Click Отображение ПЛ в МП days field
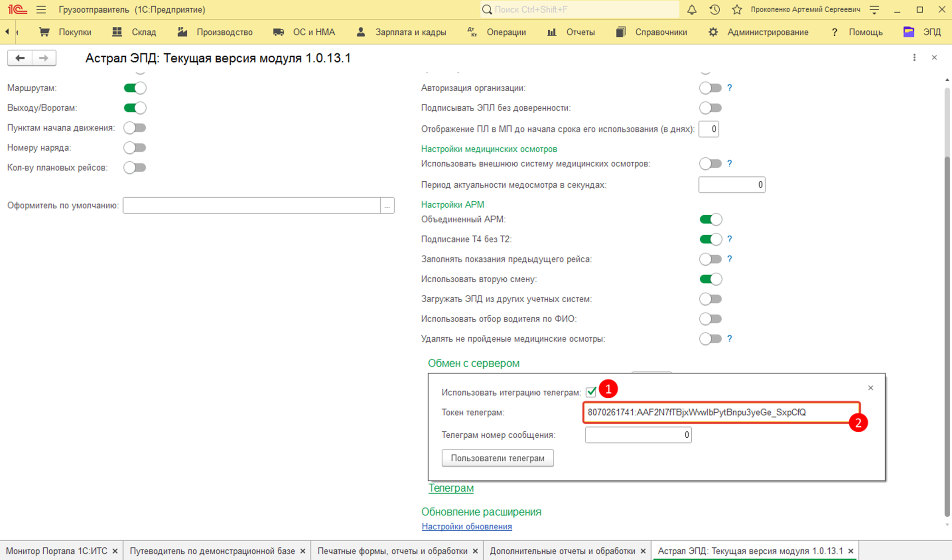952x560 pixels. pos(709,129)
